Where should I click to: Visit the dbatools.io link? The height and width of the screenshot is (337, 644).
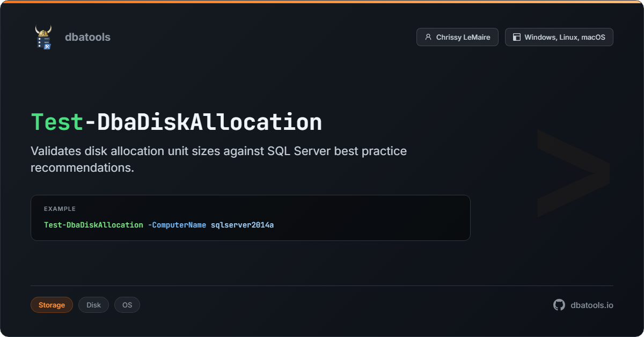pyautogui.click(x=591, y=305)
